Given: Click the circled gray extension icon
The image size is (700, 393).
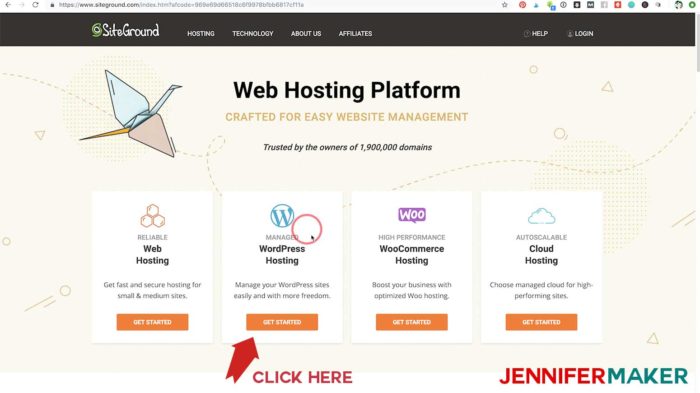Looking at the screenshot, I should [563, 5].
